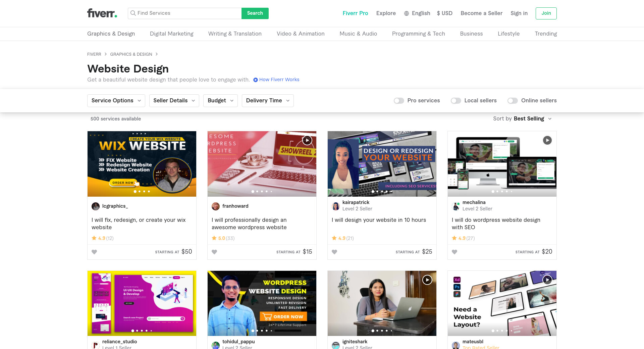
Task: Click the Fiverr logo
Action: pos(102,13)
